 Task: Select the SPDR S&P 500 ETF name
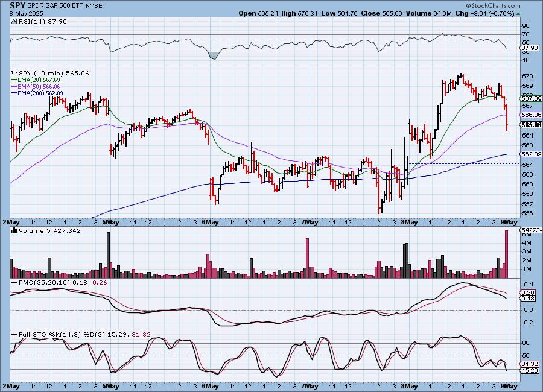(x=56, y=6)
